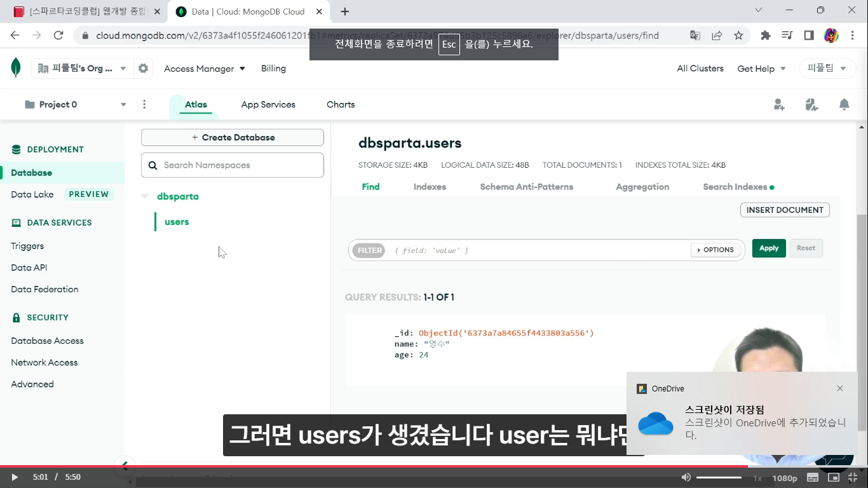Image resolution: width=868 pixels, height=488 pixels.
Task: Dismiss the OneDrive notification
Action: pyautogui.click(x=840, y=388)
